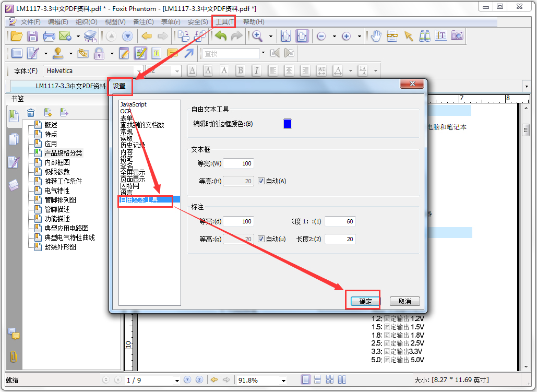This screenshot has height=392, width=537.
Task: Open the document tab list dropdown arrow
Action: [527, 86]
